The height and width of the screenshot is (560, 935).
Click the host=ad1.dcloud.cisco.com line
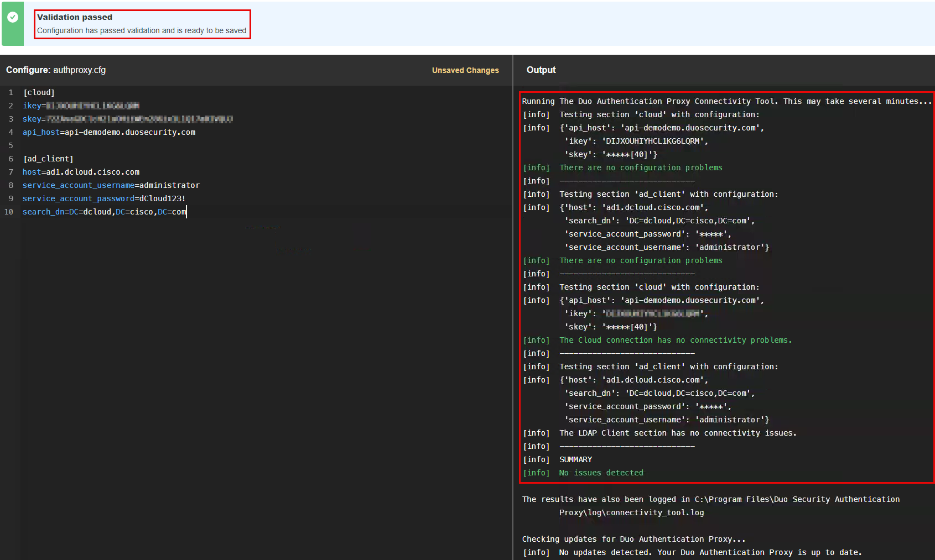point(81,172)
